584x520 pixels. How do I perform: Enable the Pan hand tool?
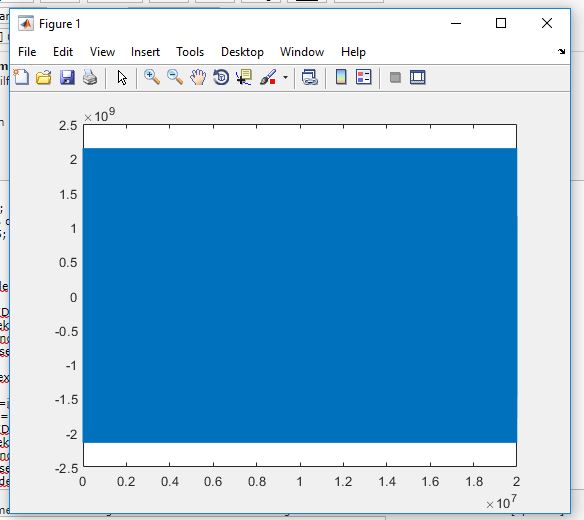(x=198, y=77)
